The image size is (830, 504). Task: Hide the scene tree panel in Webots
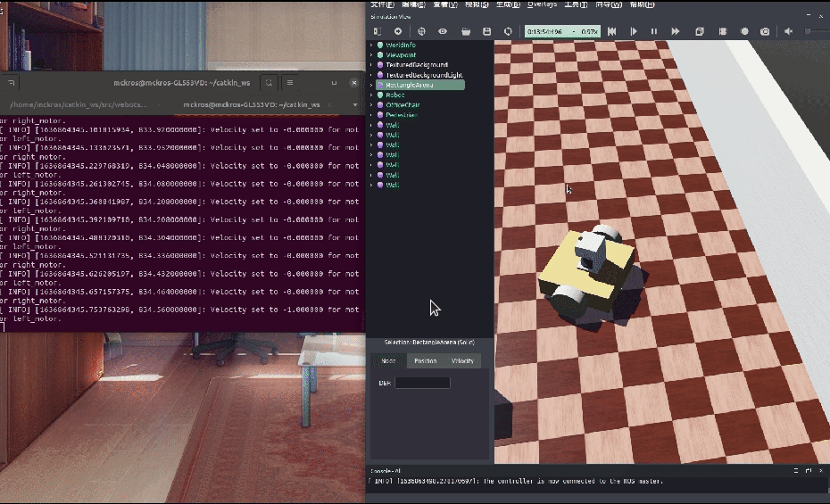coord(378,32)
